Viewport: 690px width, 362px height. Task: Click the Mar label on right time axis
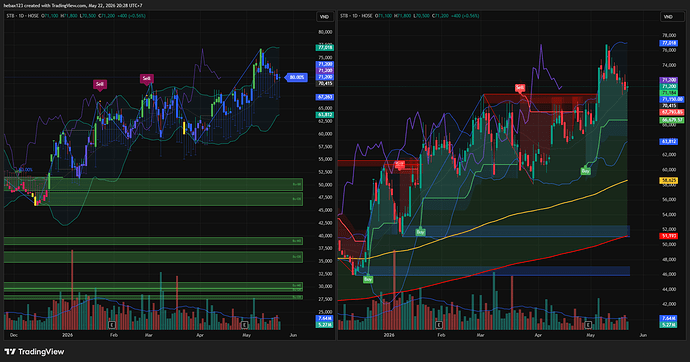[481, 335]
